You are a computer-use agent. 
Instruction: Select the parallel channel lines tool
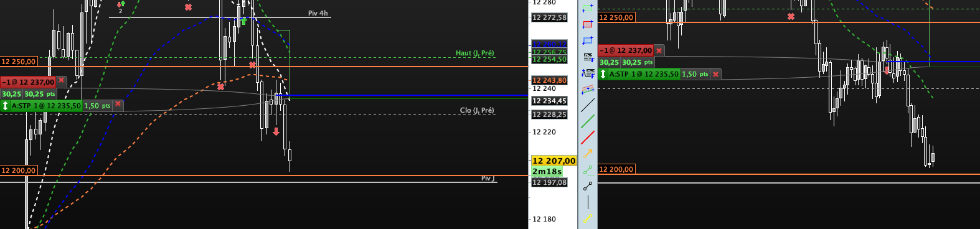click(587, 89)
